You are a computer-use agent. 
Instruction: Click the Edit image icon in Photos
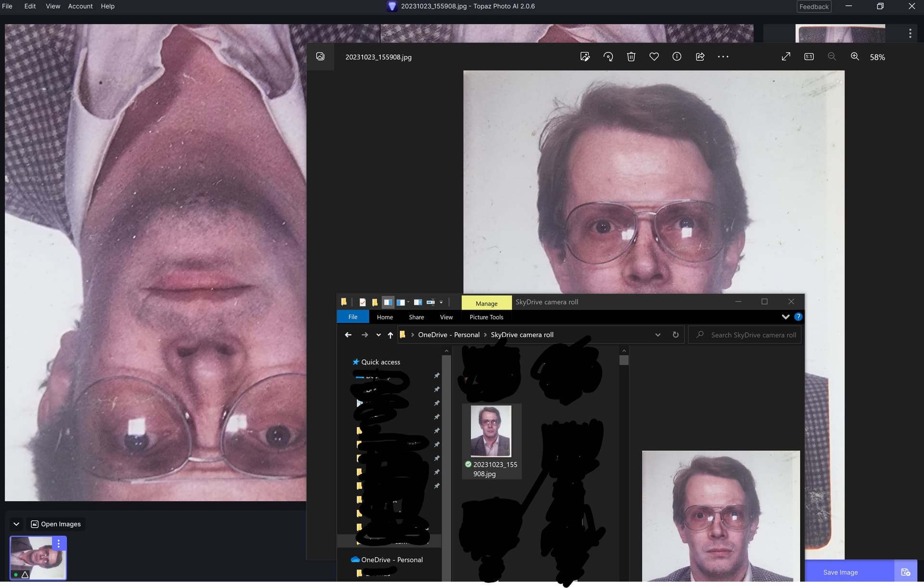(585, 57)
